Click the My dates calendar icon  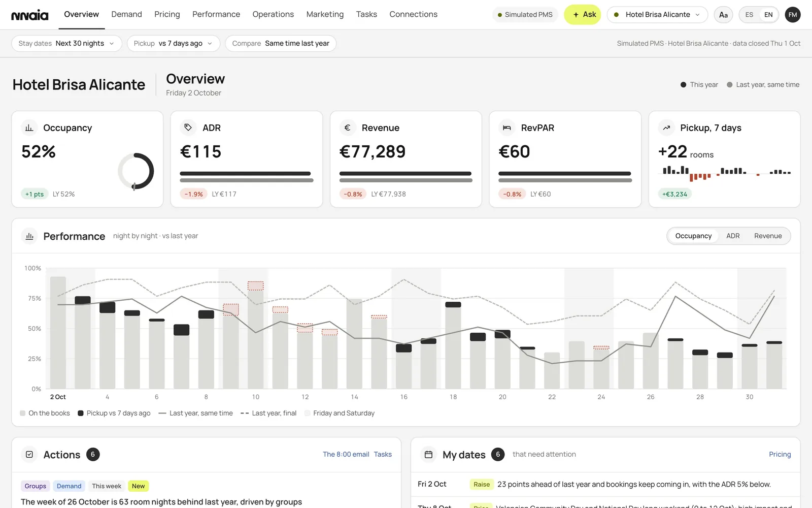(x=428, y=455)
